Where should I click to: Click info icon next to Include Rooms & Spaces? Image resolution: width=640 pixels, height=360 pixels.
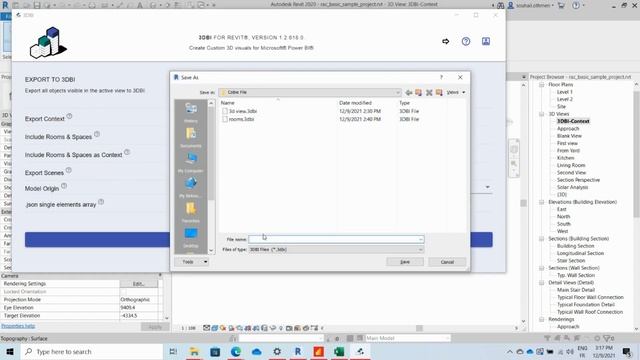point(97,134)
